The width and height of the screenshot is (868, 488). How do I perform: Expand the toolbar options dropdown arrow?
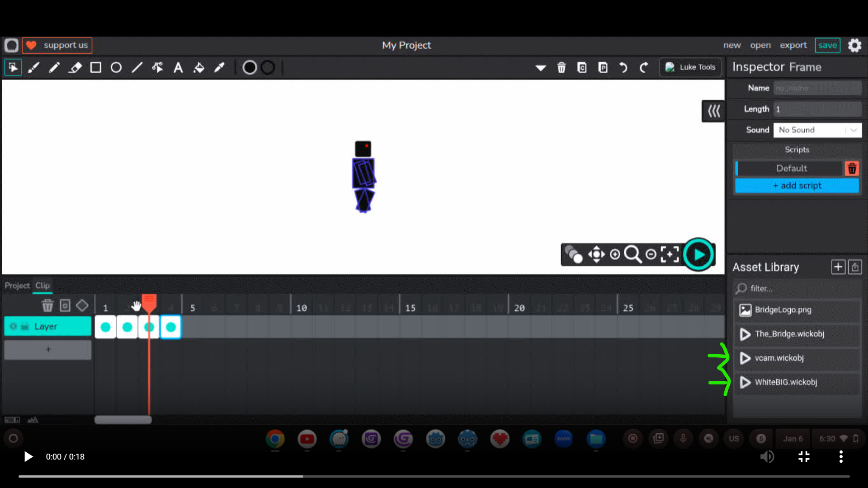pyautogui.click(x=541, y=68)
